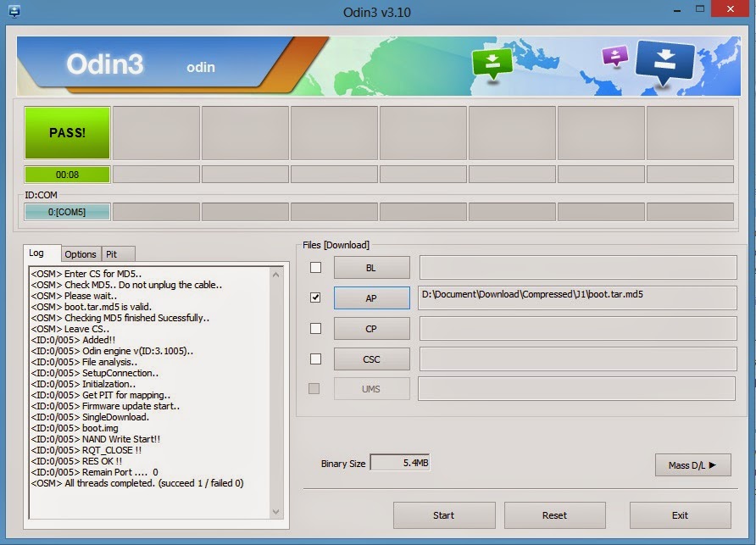This screenshot has height=545, width=756.
Task: Click the AP path field with boot.tar.md5
Action: (x=578, y=298)
